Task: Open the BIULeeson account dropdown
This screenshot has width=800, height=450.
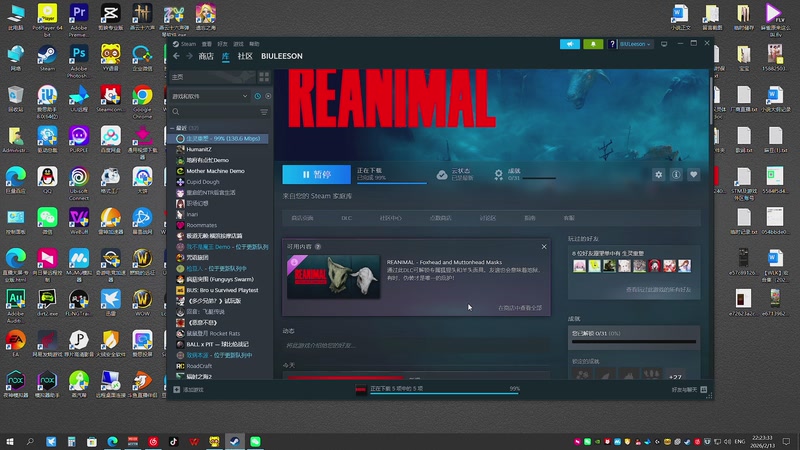Action: 635,44
